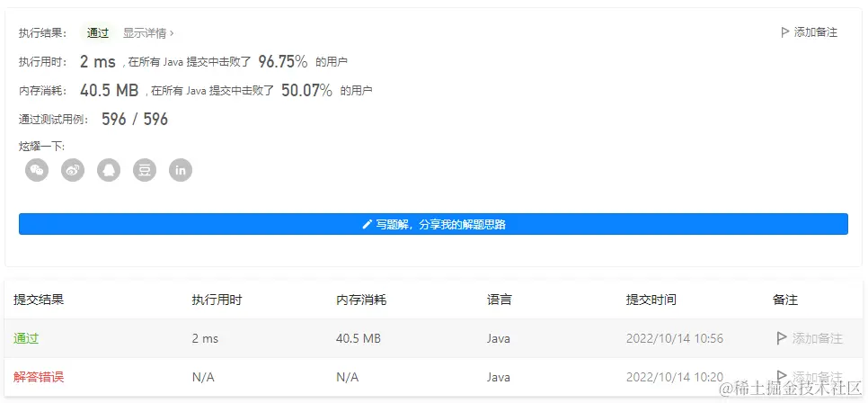Click the flag icon in the 通过 row
868x403 pixels.
[782, 338]
